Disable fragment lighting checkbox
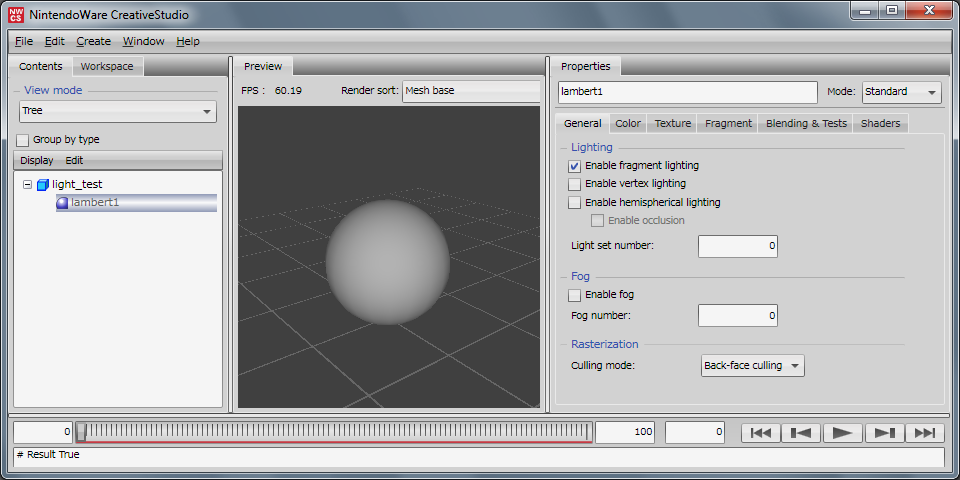960x480 pixels. 574,166
